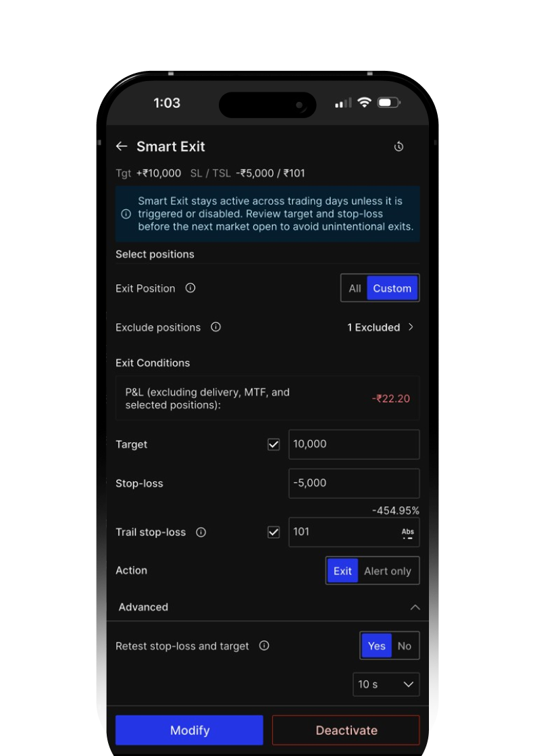This screenshot has height=756, width=535.
Task: Open the 10 s retest interval dropdown
Action: coord(386,684)
